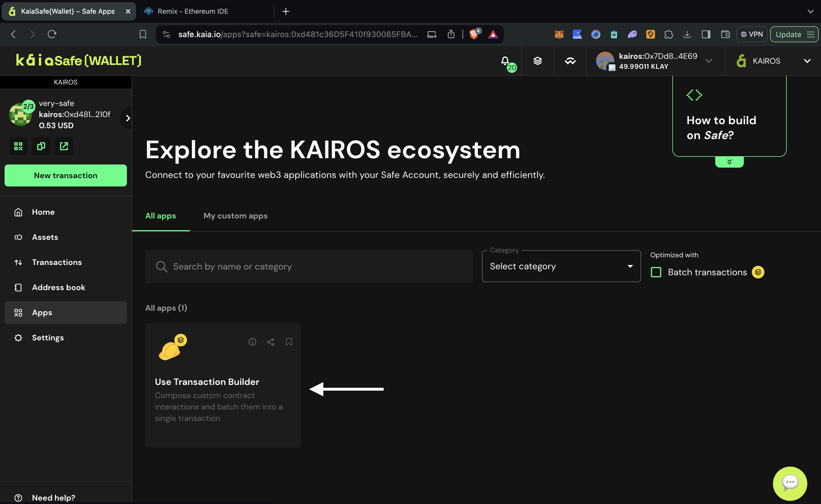821x504 pixels.
Task: Click the New transaction button
Action: click(x=66, y=175)
